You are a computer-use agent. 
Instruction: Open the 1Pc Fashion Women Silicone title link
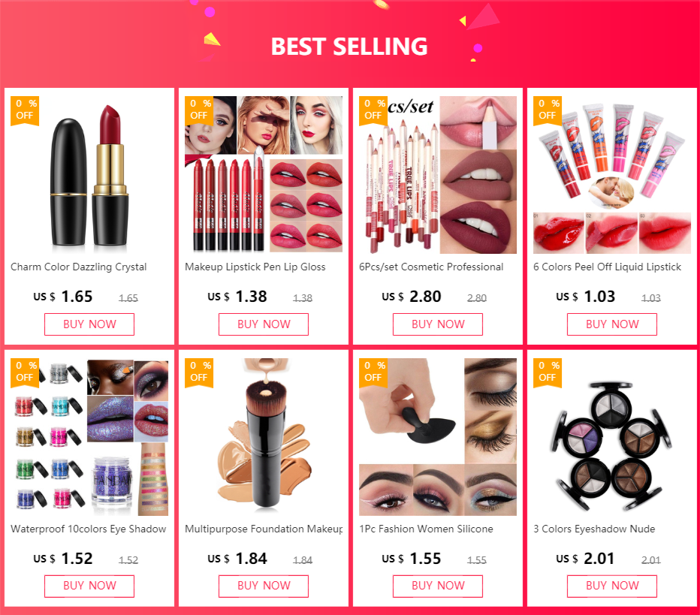click(427, 529)
